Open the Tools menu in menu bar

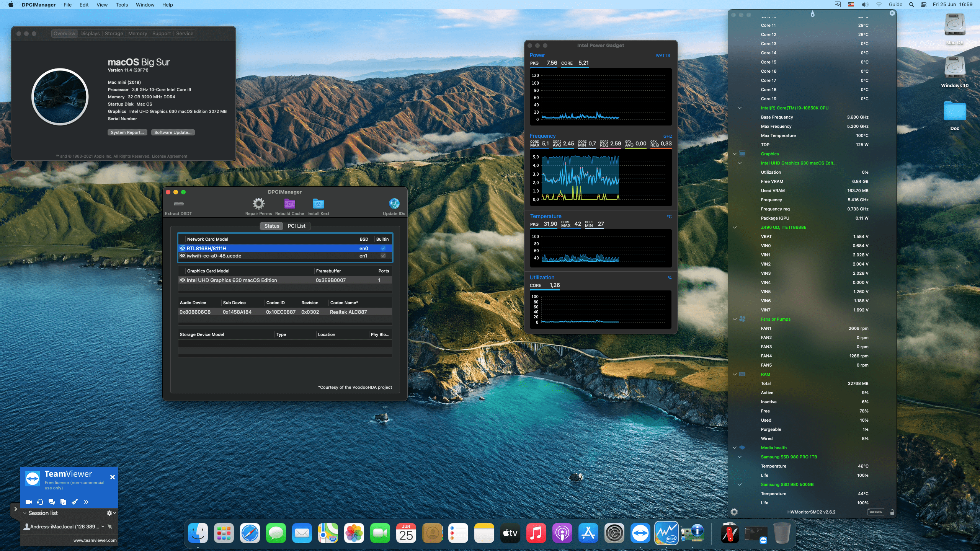[122, 5]
